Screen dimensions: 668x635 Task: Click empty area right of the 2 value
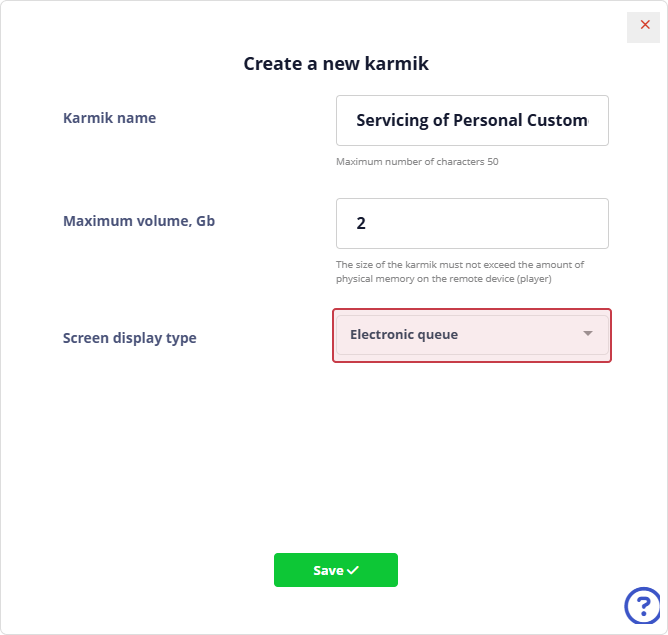pyautogui.click(x=500, y=223)
